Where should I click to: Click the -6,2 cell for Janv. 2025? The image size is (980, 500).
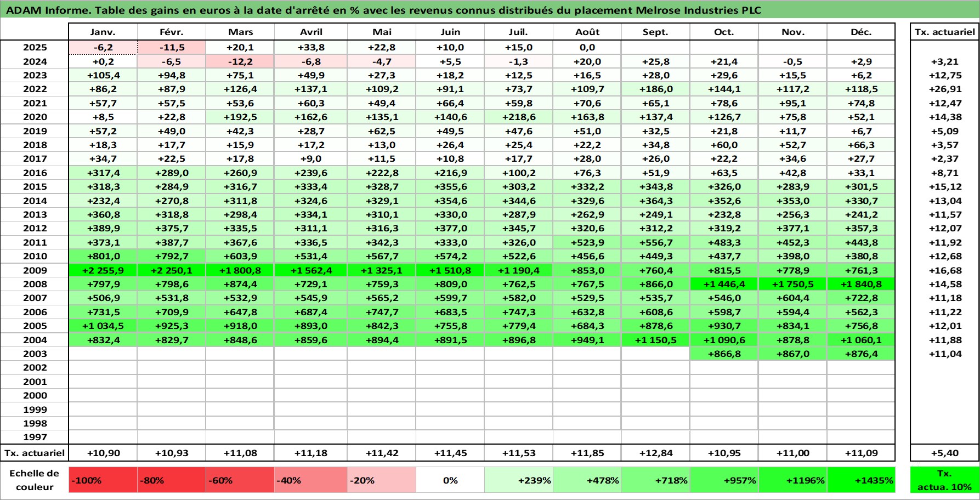click(x=103, y=48)
